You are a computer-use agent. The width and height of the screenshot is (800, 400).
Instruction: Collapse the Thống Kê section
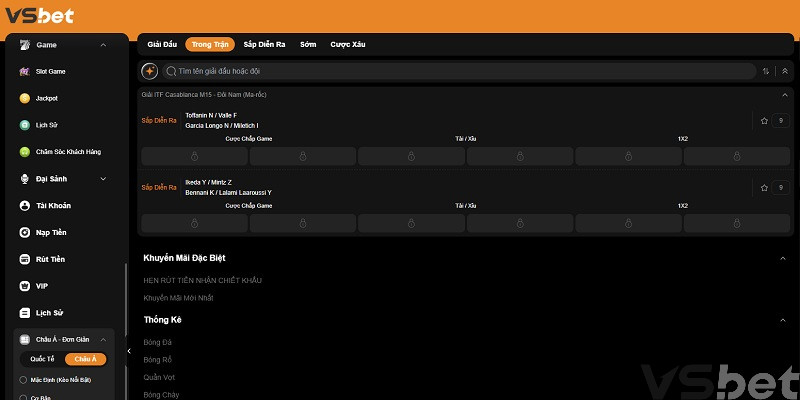tap(783, 320)
